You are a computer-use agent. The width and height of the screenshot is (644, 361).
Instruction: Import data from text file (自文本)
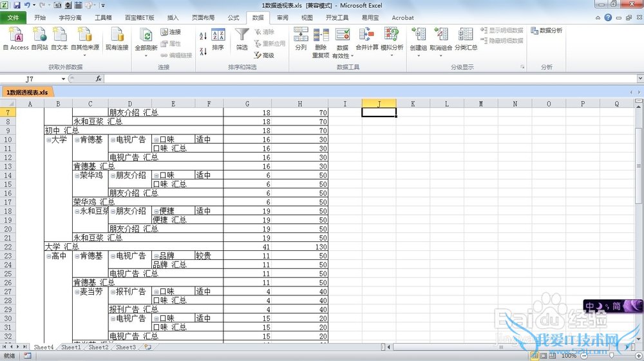[x=59, y=39]
